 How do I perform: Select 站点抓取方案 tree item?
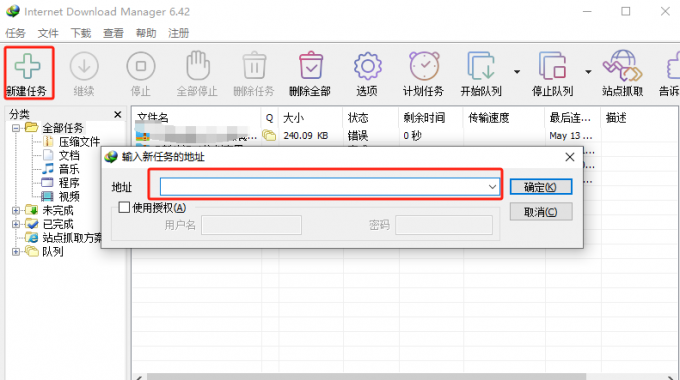72,238
